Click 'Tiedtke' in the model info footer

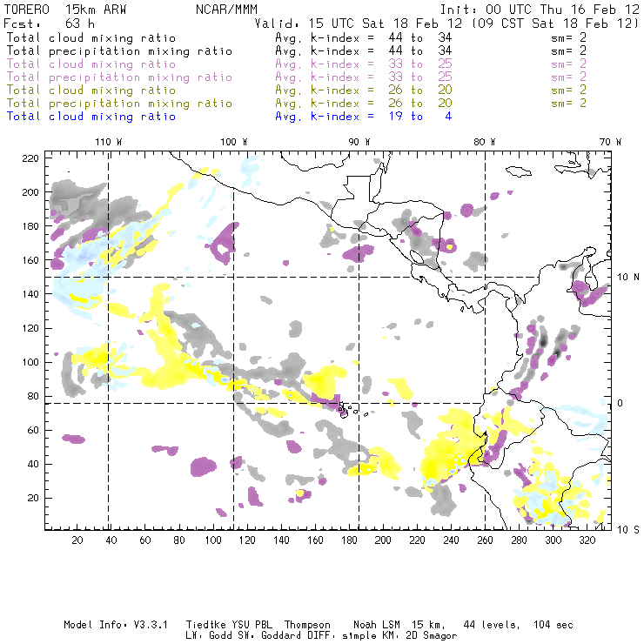(205, 625)
